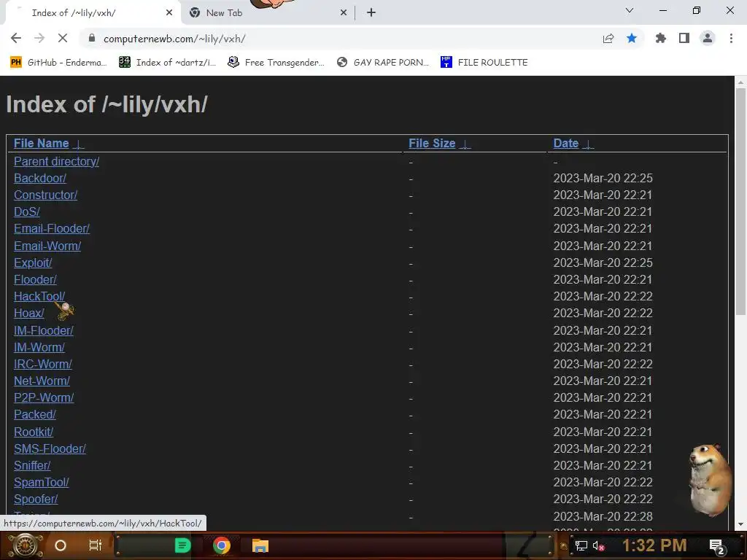
Task: Open the HackTool/ folder
Action: pyautogui.click(x=39, y=296)
